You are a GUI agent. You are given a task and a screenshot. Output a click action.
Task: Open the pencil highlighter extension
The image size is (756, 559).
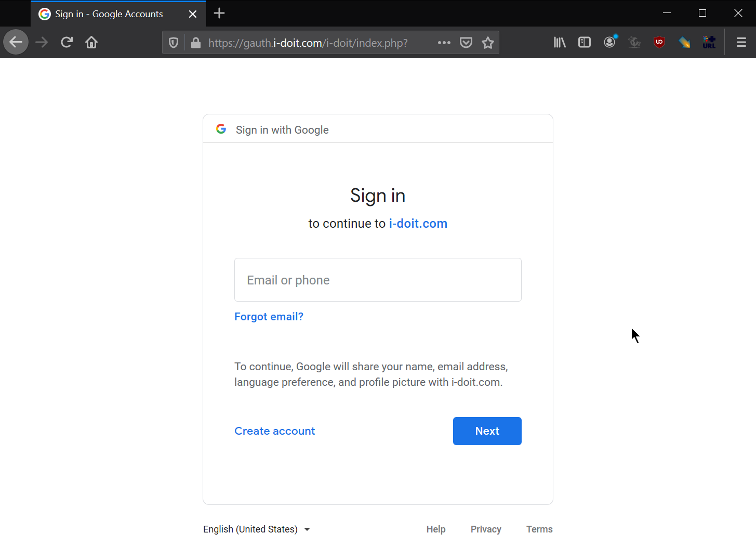(x=684, y=42)
